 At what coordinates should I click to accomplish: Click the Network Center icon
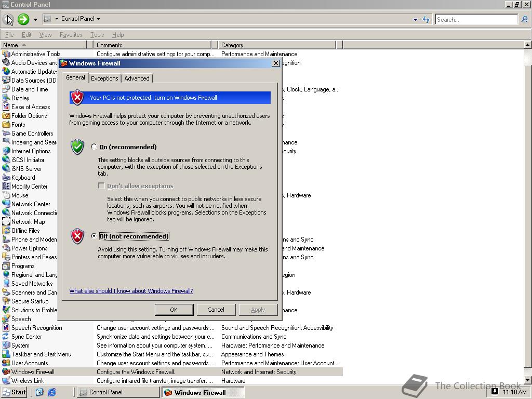click(x=6, y=204)
